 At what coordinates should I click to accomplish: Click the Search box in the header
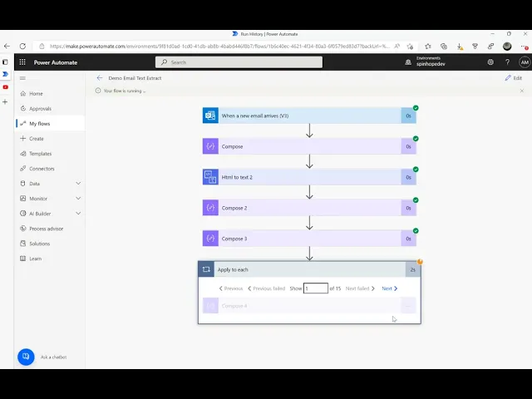(239, 62)
